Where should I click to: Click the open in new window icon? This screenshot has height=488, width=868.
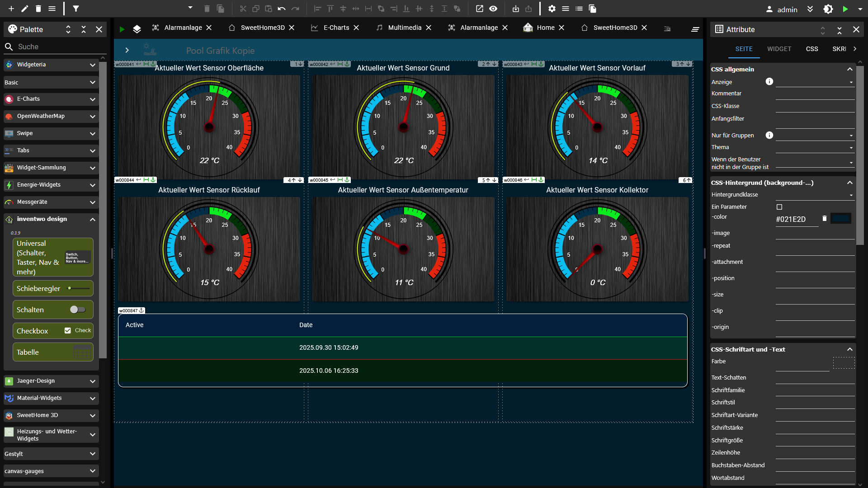[480, 9]
